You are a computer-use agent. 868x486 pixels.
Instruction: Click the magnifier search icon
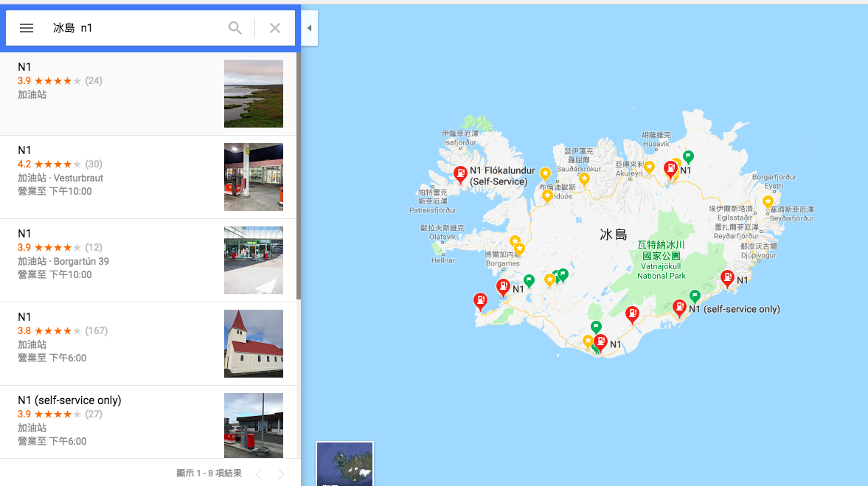coord(235,28)
